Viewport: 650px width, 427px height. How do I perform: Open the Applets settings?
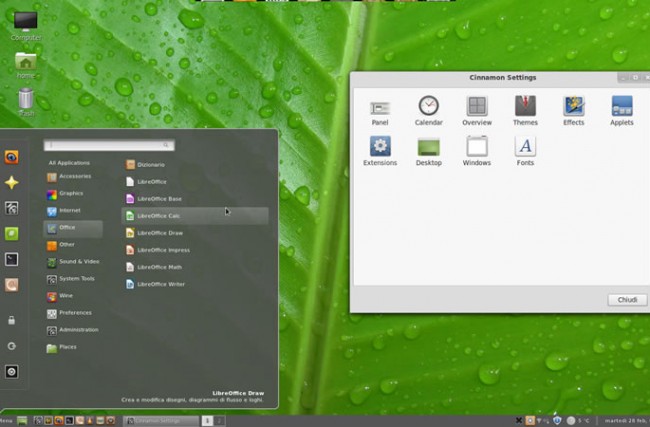click(622, 107)
